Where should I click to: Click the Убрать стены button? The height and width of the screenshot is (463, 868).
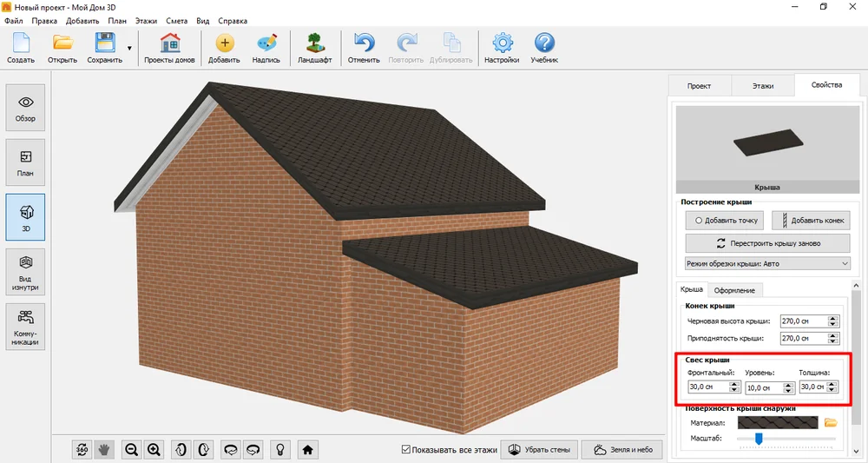pos(540,450)
